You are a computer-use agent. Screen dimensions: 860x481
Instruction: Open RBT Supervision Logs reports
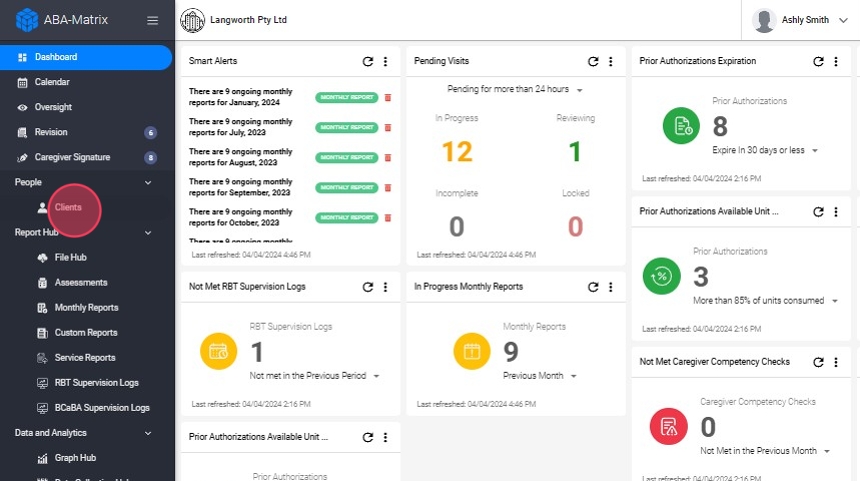pos(96,382)
